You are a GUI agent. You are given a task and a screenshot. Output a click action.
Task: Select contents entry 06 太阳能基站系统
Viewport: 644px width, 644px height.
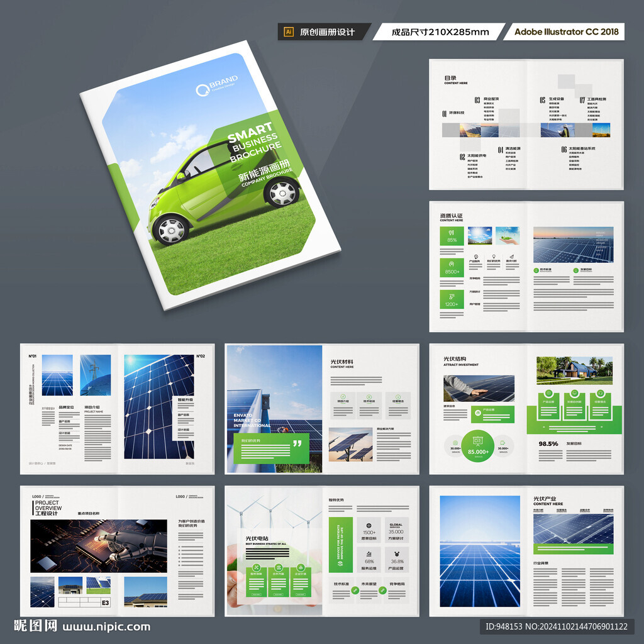tap(579, 149)
